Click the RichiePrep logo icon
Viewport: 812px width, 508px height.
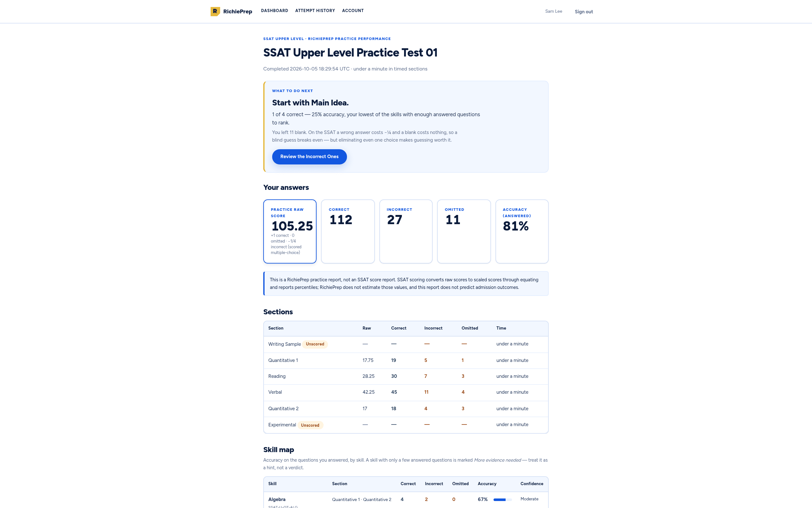[x=215, y=11]
